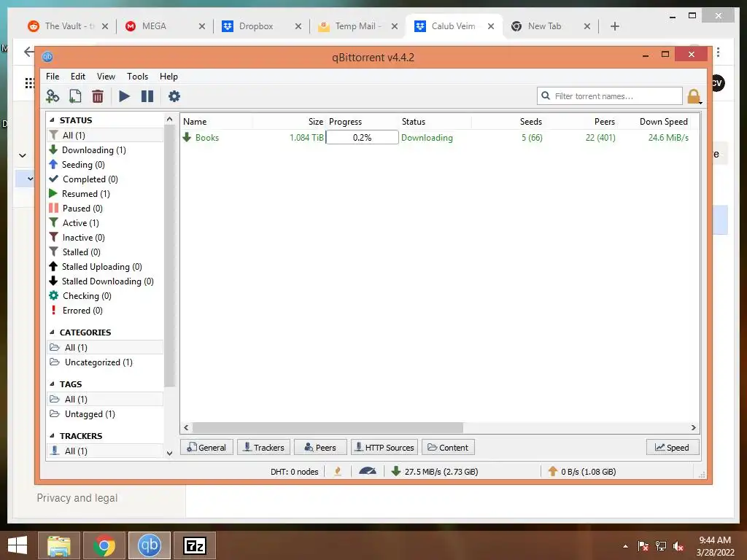This screenshot has height=560, width=747.
Task: Click sidebar scroll up arrow
Action: point(169,119)
